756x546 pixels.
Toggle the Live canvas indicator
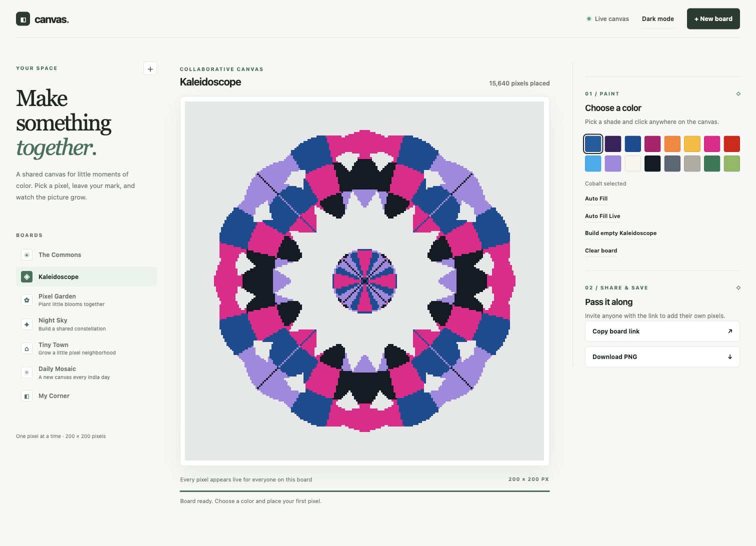point(607,19)
